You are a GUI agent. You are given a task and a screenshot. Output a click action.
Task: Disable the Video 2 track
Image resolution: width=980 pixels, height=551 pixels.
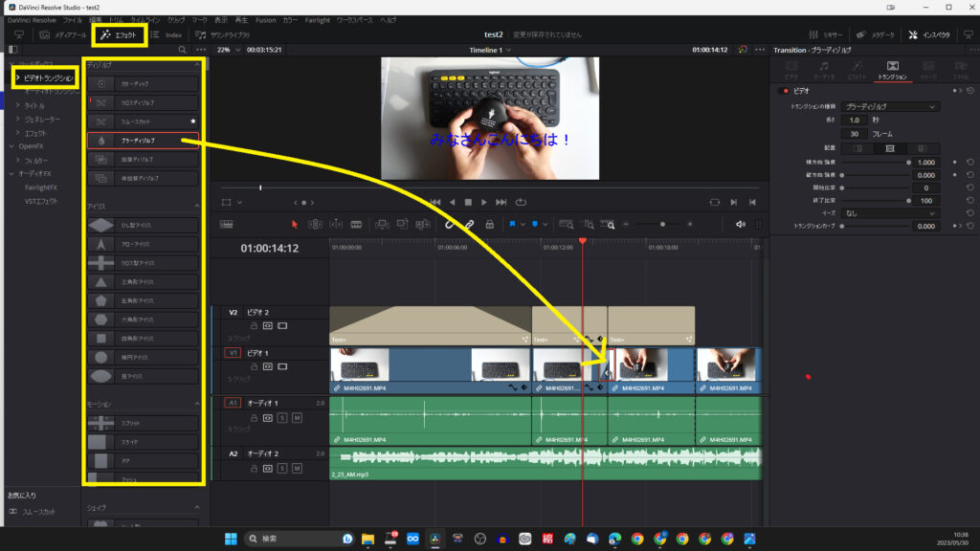point(282,326)
